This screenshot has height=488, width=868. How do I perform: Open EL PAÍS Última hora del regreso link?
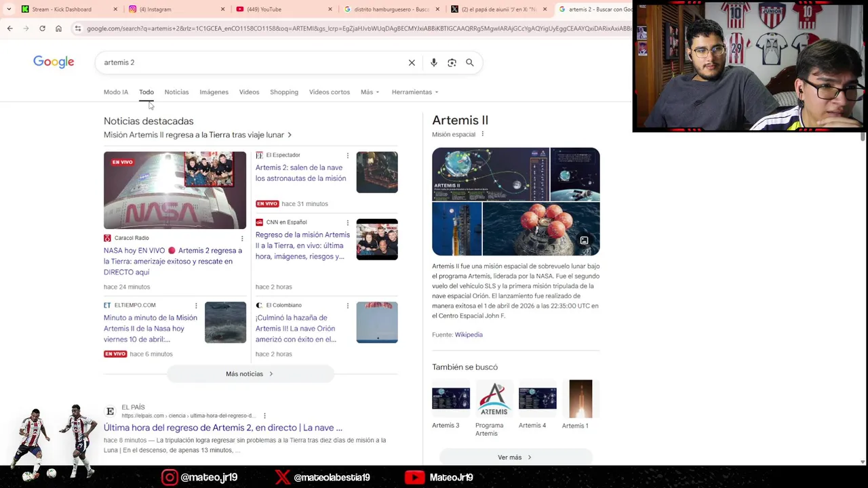(x=223, y=428)
